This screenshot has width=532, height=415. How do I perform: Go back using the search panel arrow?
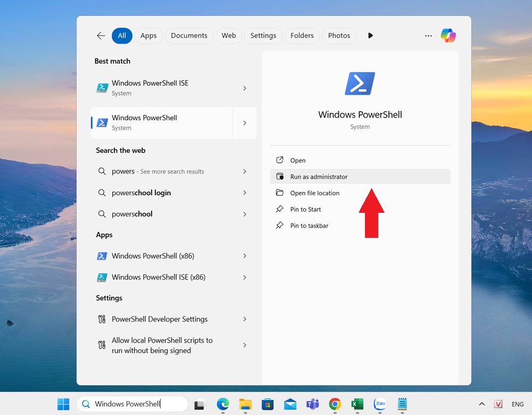click(x=101, y=36)
